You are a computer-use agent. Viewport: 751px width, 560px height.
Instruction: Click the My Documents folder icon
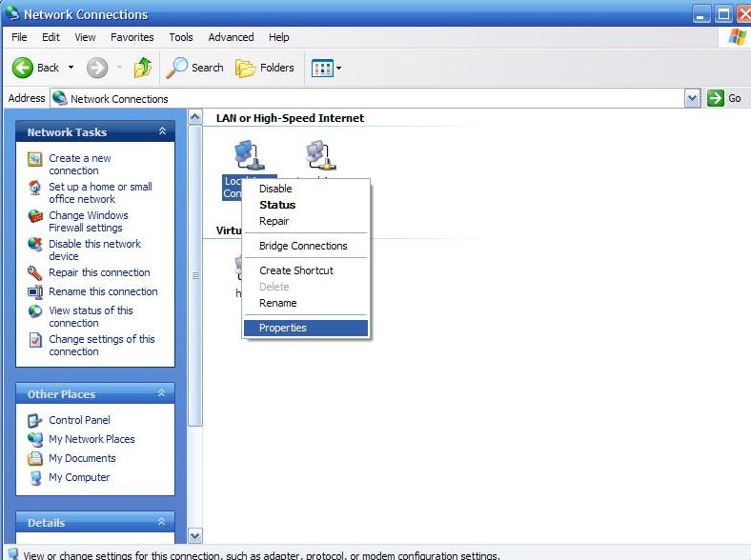coord(35,458)
